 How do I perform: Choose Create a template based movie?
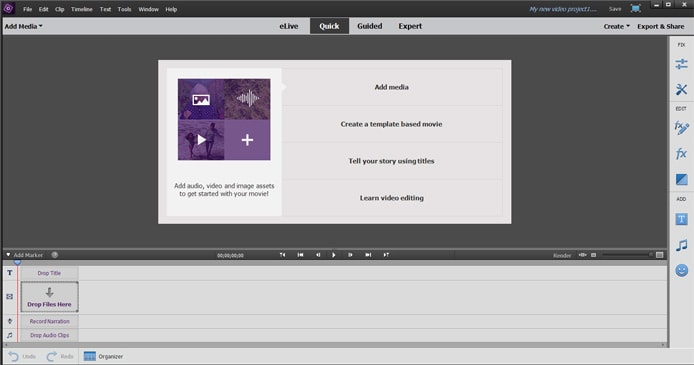click(392, 124)
